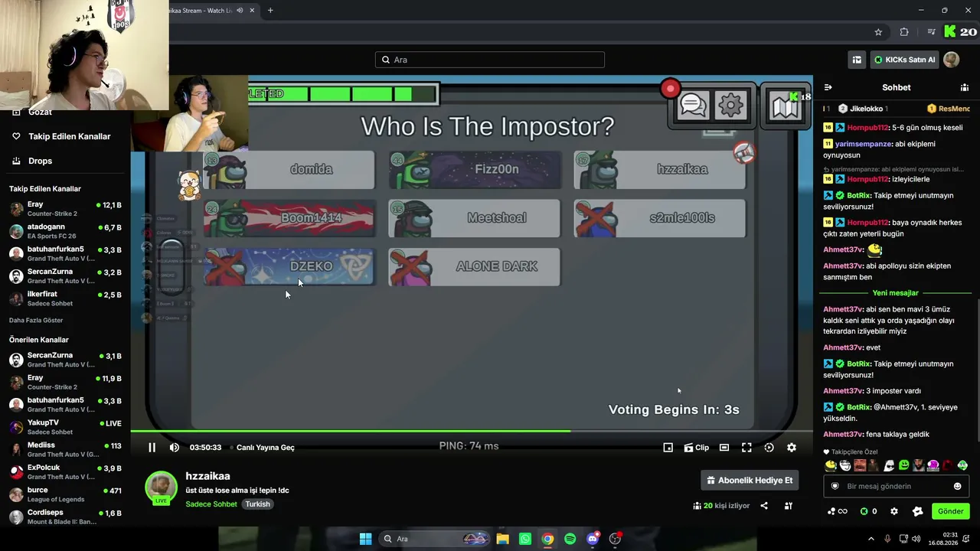Insert the sunglasses ghost emote

(x=889, y=465)
